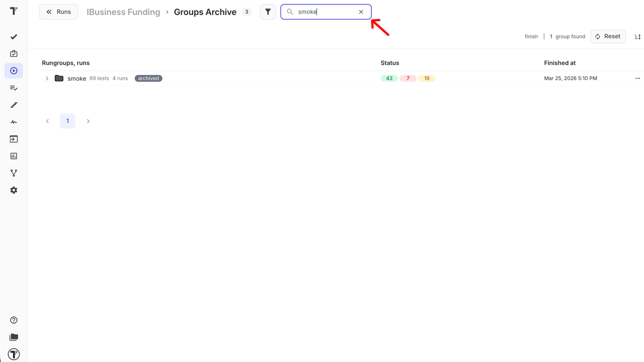
Task: Open the Pulse activity icon in sidebar
Action: coord(14,122)
